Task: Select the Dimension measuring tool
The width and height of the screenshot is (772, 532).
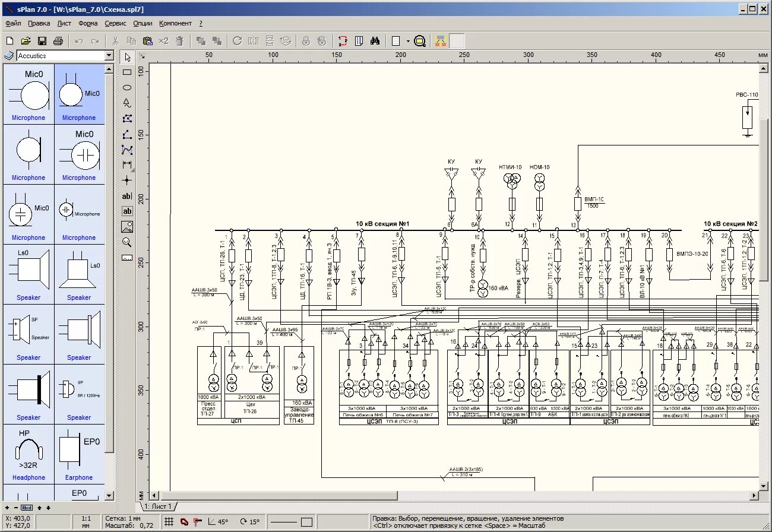Action: (127, 164)
